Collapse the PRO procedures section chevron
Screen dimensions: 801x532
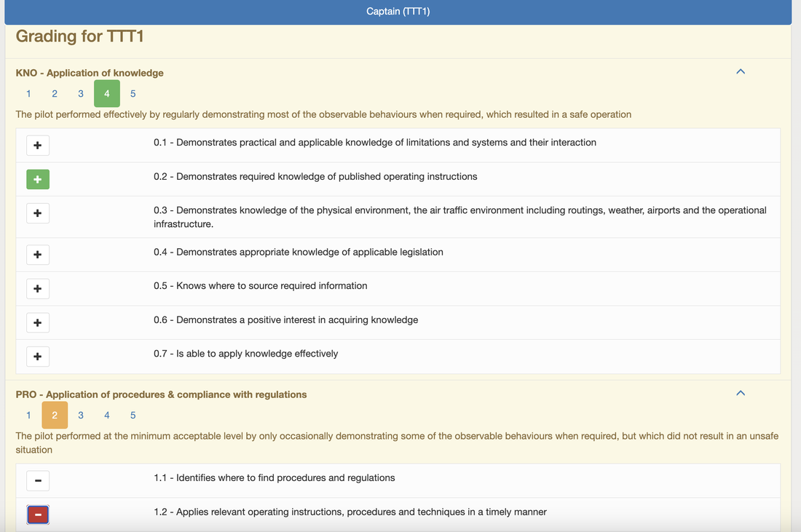[x=741, y=393]
